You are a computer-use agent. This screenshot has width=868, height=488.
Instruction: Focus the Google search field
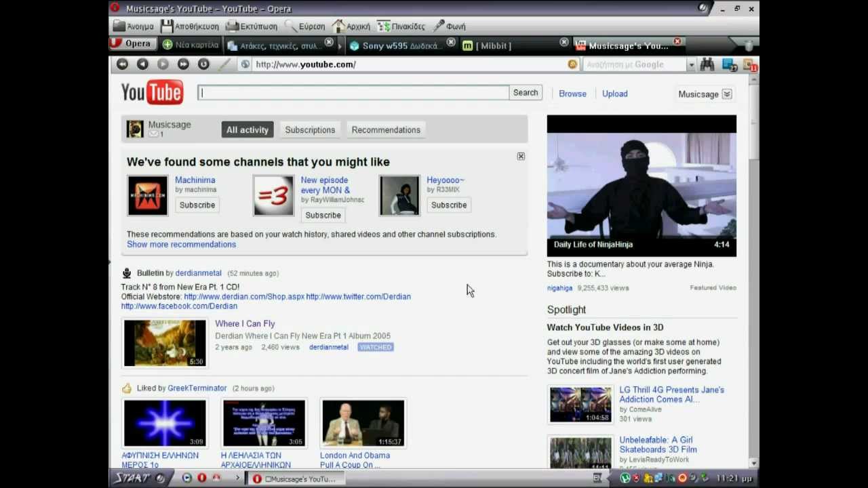634,64
